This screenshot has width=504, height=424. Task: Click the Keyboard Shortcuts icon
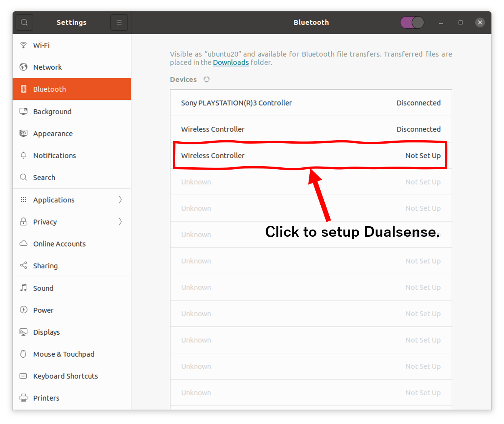coord(23,376)
